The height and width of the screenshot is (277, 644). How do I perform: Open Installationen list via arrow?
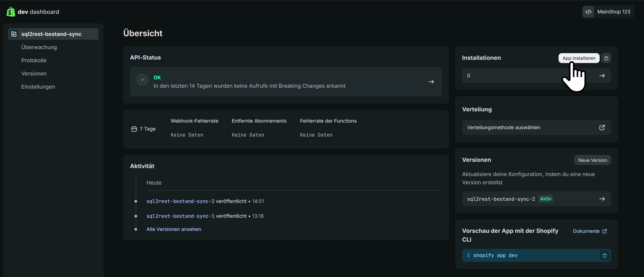602,76
